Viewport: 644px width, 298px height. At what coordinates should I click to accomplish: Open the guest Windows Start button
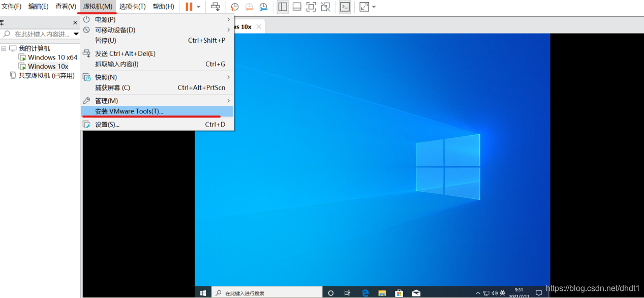click(x=203, y=293)
